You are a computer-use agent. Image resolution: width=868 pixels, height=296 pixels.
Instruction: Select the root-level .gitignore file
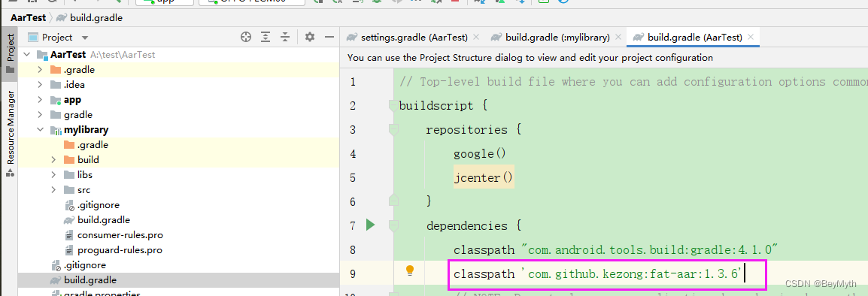[178, 265]
